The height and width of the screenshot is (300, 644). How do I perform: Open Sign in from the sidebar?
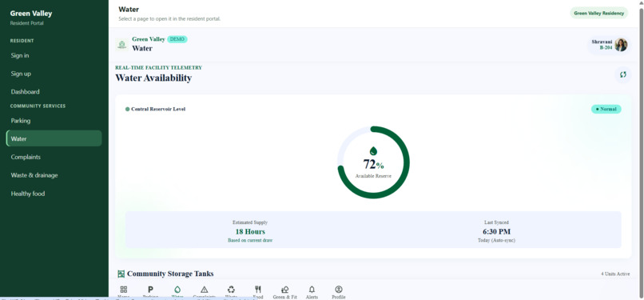54,55
